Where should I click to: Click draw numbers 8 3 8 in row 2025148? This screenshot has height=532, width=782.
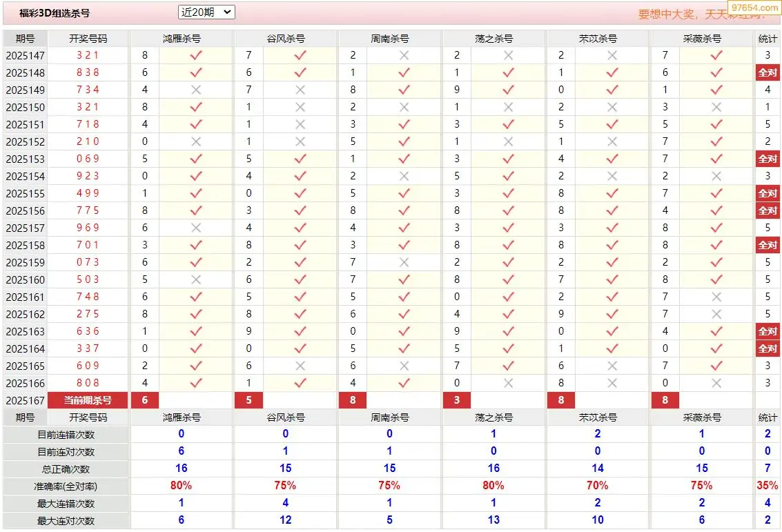[88, 72]
